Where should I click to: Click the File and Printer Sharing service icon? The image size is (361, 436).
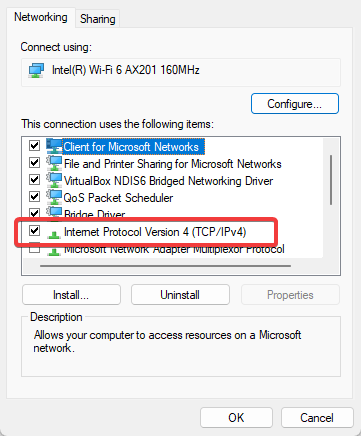pyautogui.click(x=54, y=163)
